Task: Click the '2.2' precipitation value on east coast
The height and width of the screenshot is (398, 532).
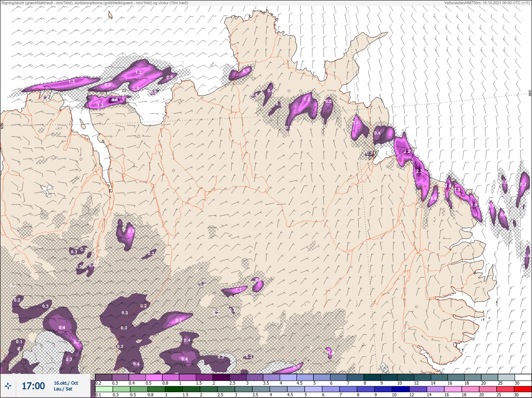Action: click(x=407, y=152)
